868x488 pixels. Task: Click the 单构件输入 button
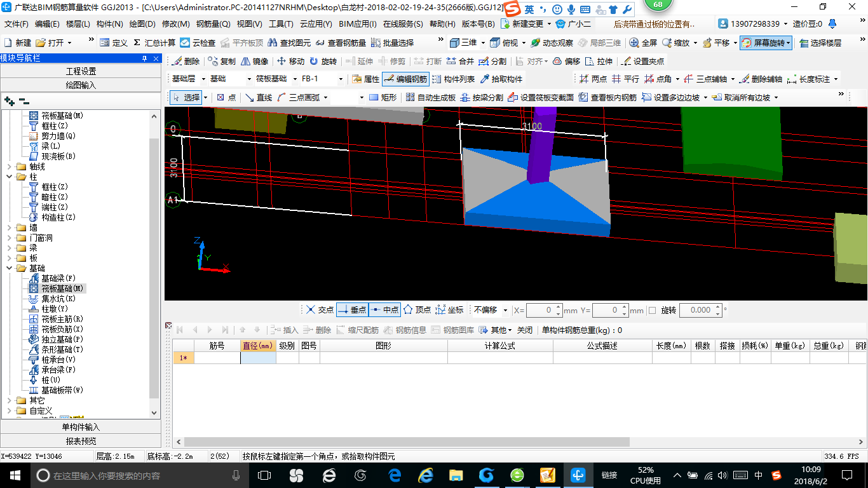point(81,427)
